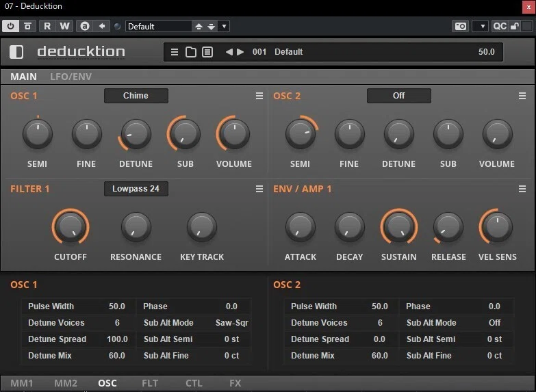Open the preset list document icon
Screen dimensions: 536x392
point(207,52)
